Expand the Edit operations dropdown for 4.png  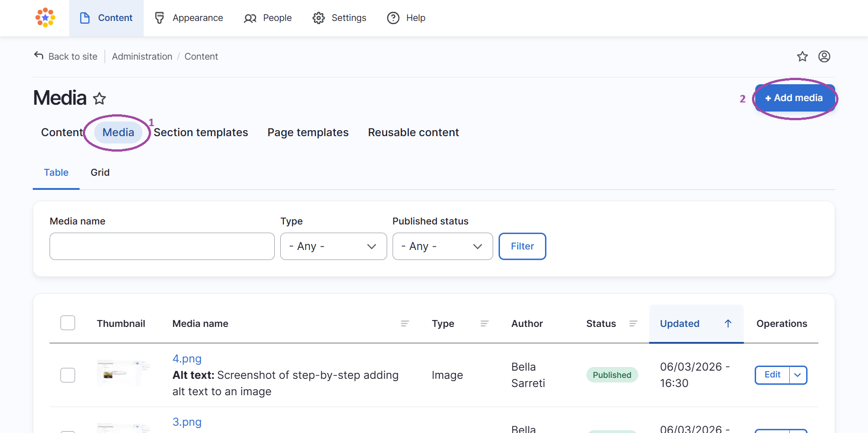797,375
